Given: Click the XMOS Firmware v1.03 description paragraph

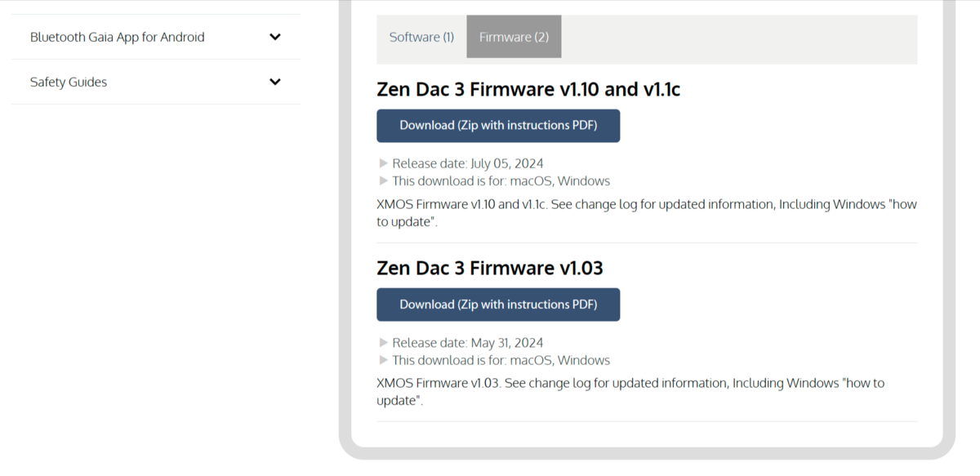Looking at the screenshot, I should (x=630, y=392).
